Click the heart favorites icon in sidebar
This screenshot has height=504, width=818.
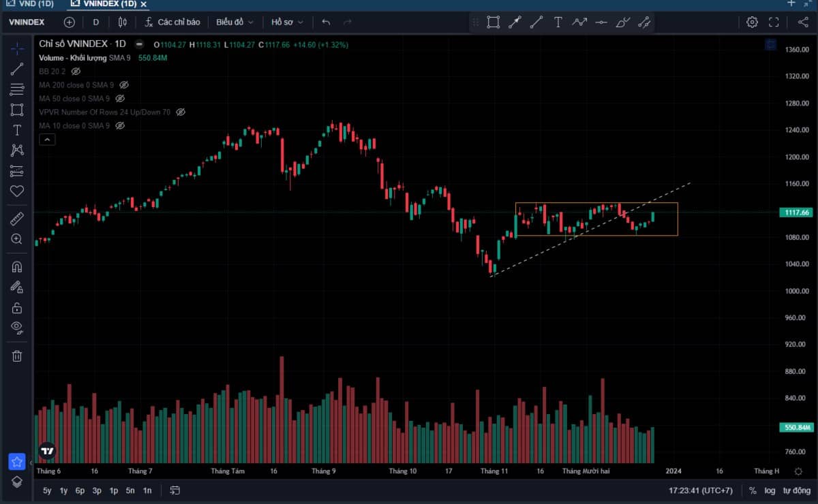(x=17, y=191)
